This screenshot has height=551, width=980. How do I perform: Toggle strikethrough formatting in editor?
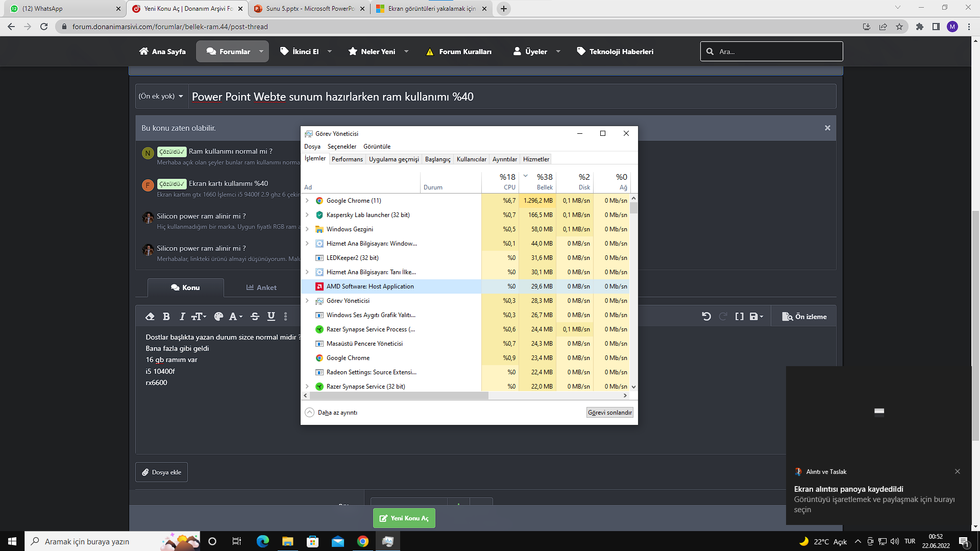[255, 317]
